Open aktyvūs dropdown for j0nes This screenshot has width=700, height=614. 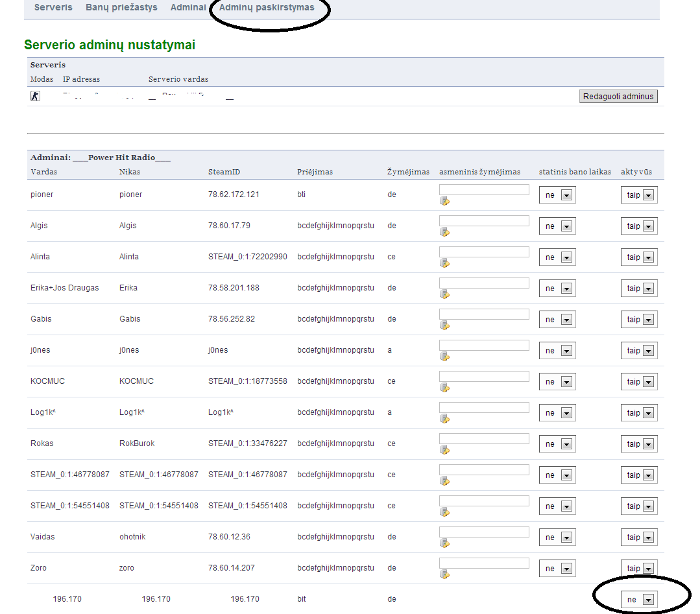[639, 351]
